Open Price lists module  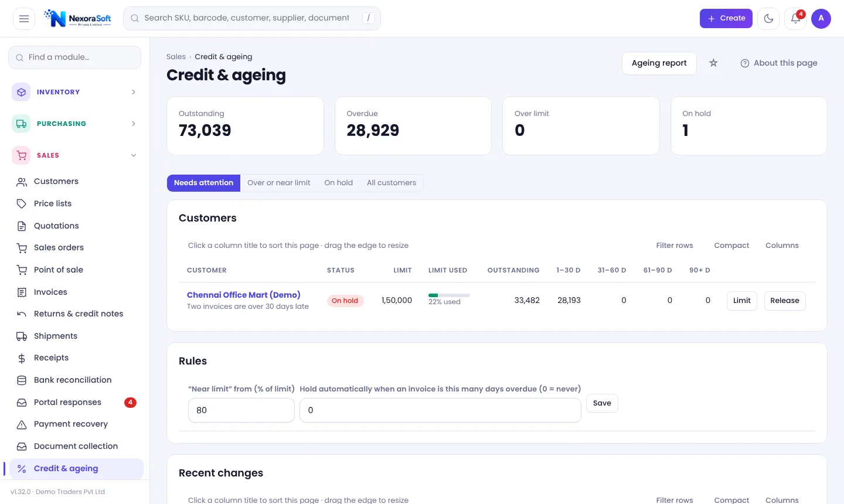coord(76,203)
